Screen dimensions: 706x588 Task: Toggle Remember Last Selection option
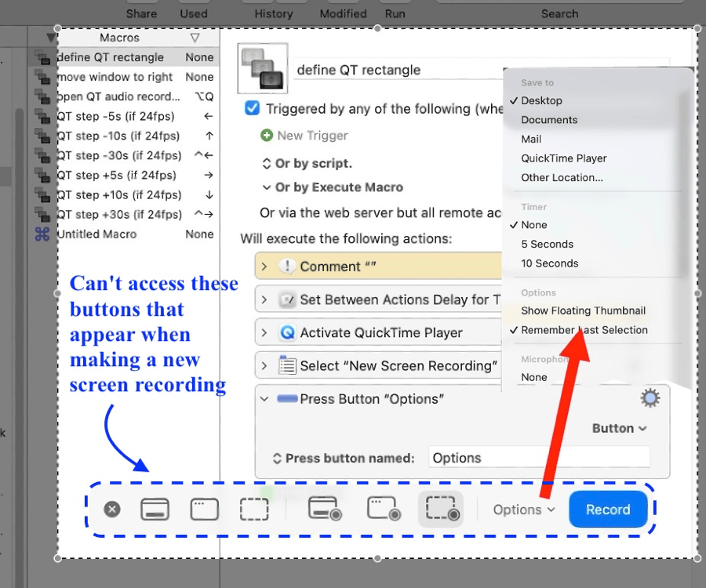tap(584, 330)
